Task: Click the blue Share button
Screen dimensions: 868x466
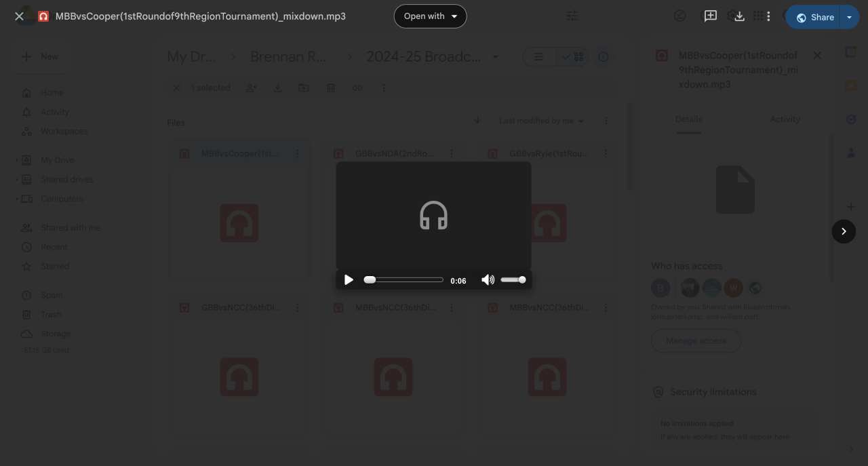Action: tap(814, 17)
